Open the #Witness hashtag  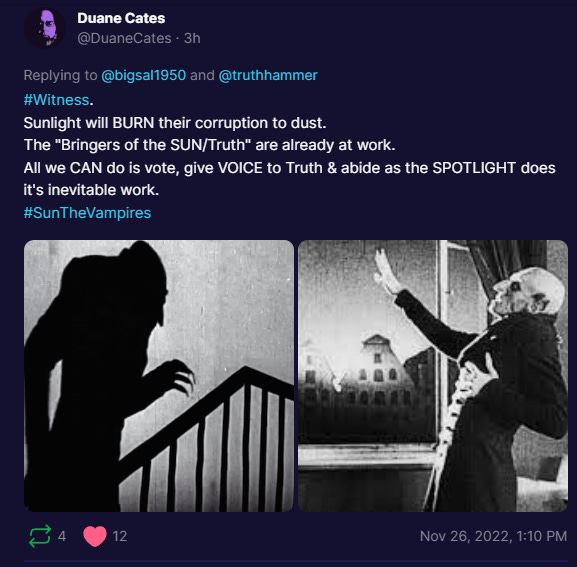click(x=56, y=100)
